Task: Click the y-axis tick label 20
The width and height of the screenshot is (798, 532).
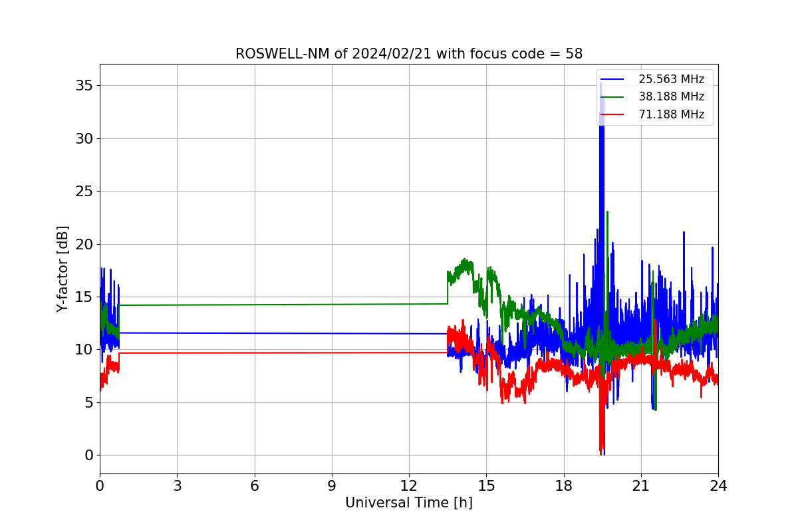Action: pos(84,244)
